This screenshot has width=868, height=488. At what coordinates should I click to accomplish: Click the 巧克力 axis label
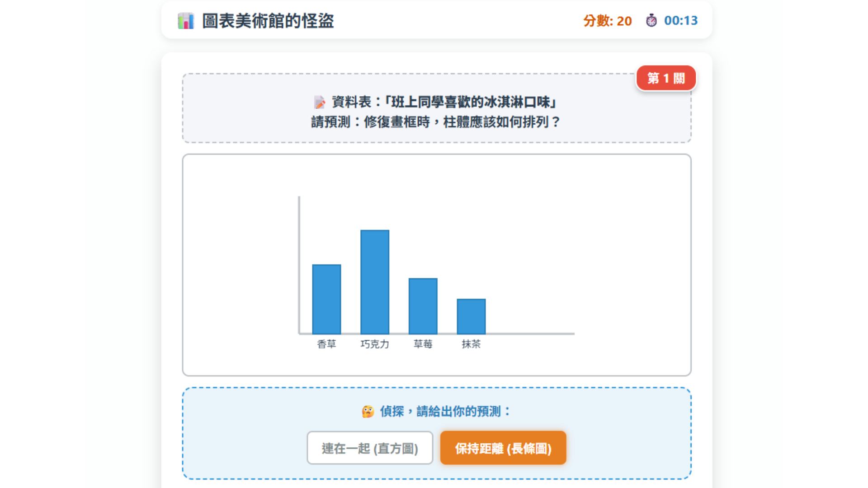(375, 344)
